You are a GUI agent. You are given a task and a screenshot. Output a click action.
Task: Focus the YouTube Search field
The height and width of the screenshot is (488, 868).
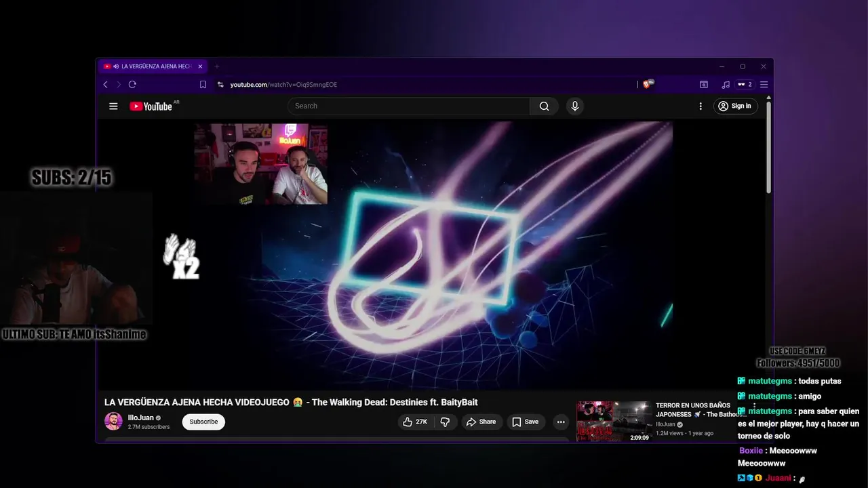[x=409, y=106]
